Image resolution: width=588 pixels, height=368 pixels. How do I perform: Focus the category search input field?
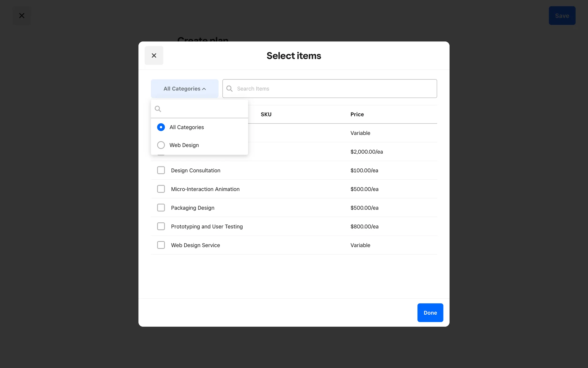(204, 109)
